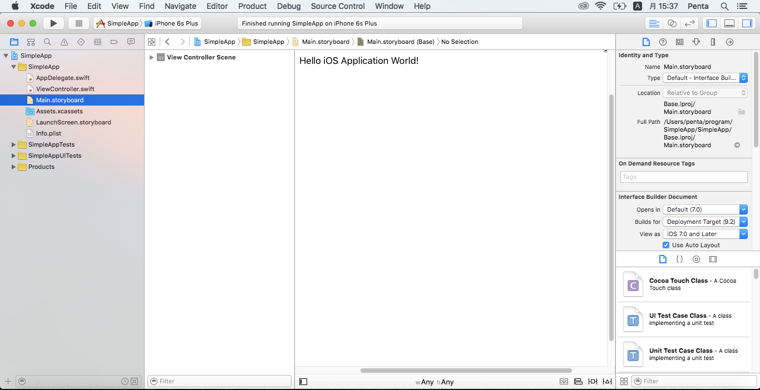Choose file location using folder icon
Screen dimensions: 760x390
coord(742,111)
